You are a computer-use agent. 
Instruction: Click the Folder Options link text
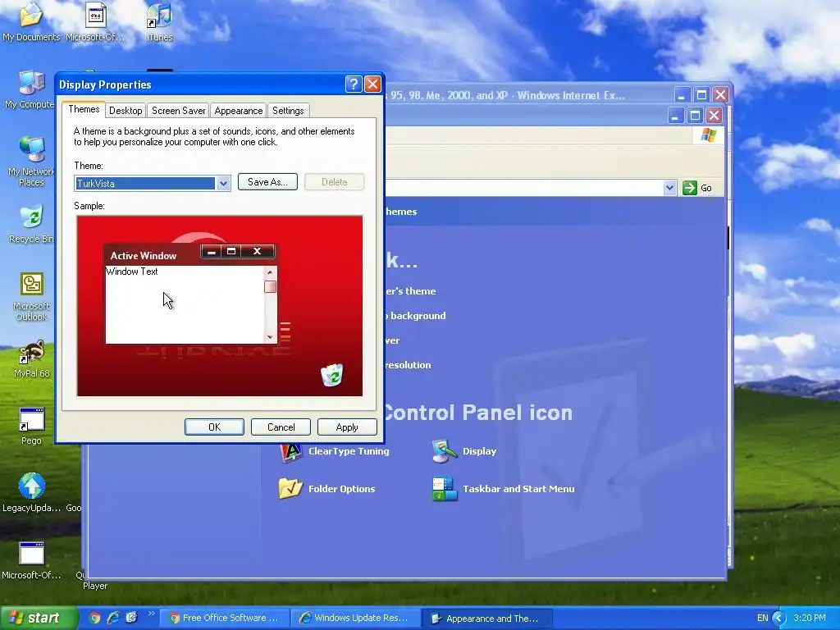point(342,489)
